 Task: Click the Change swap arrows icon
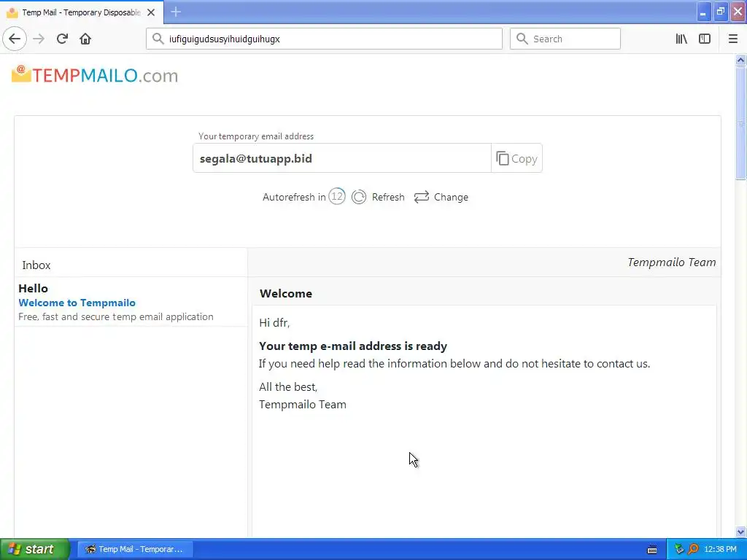422,197
